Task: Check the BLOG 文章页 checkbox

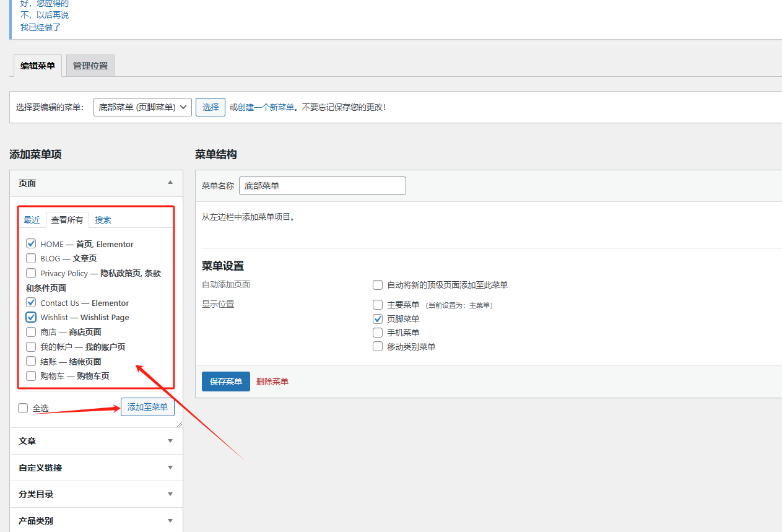Action: point(31,258)
